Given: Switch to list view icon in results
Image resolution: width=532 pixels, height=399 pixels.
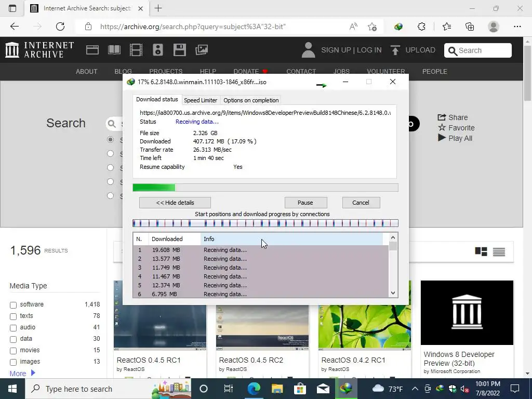Looking at the screenshot, I should point(499,251).
